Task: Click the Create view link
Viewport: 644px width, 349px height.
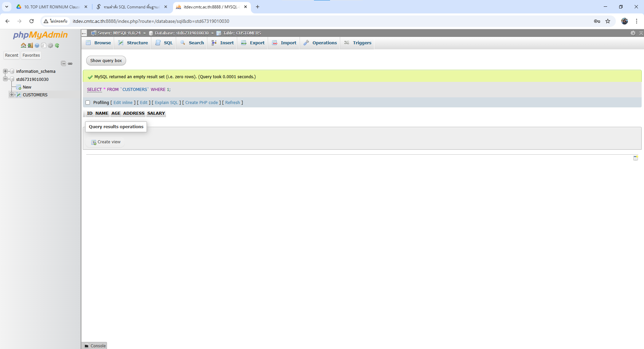Action: tap(109, 142)
